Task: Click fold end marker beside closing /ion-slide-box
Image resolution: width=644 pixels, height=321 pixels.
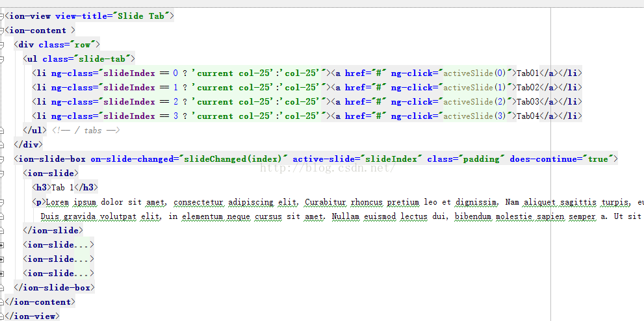Action: 2,288
